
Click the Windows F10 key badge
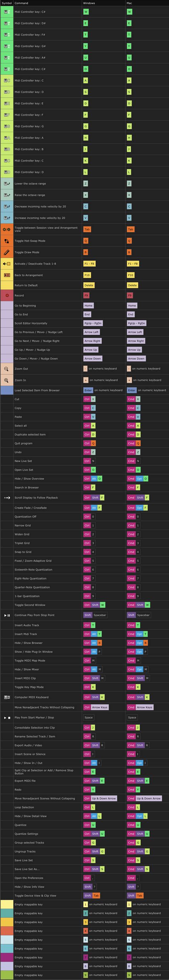tap(87, 275)
